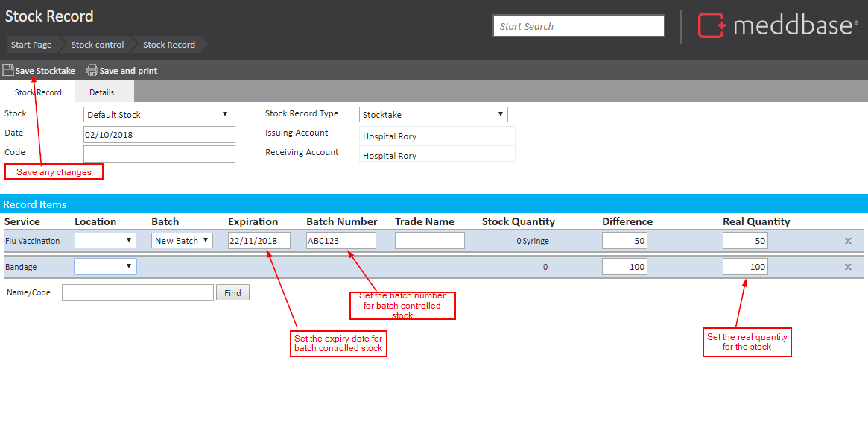Expand the Stock Record Type dropdown
The height and width of the screenshot is (428, 868).
(433, 115)
